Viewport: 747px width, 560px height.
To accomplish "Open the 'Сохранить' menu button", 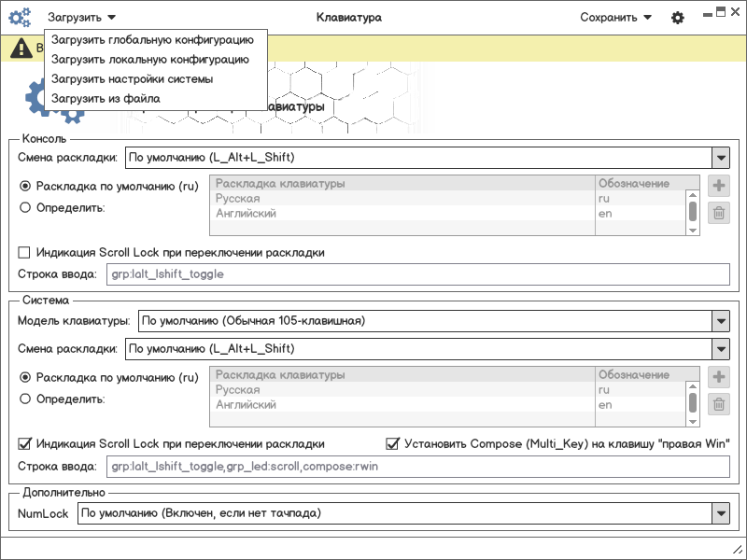I will (614, 18).
